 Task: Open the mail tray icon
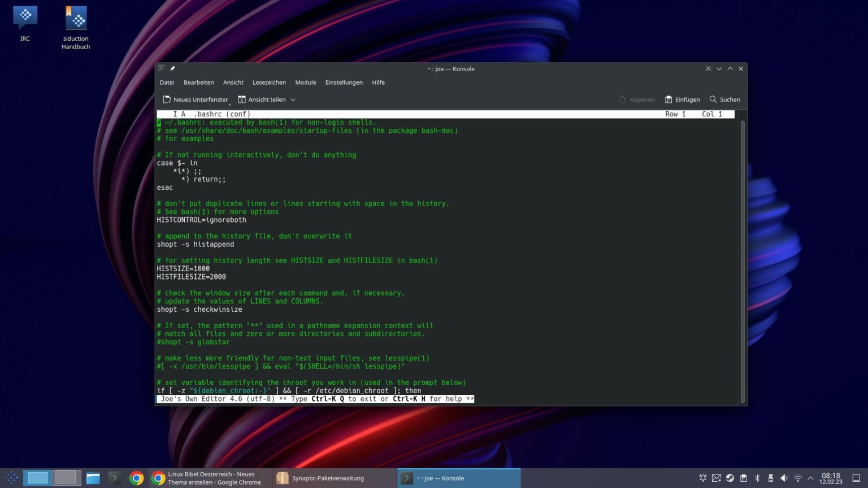717,478
